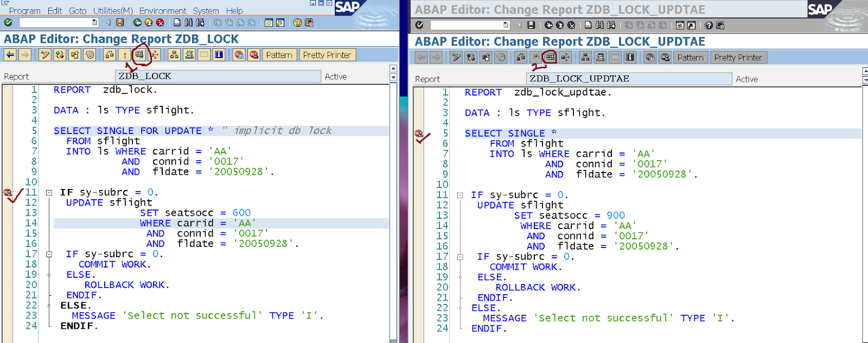Screen dimensions: 868x343
Task: Open the Program menu
Action: 24,10
